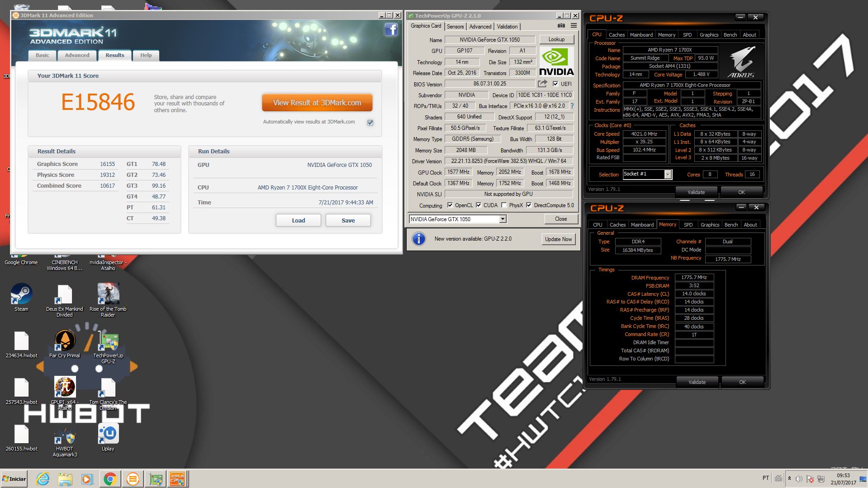
Task: Open Tom Clancy's The Division shortcut
Action: click(x=108, y=393)
